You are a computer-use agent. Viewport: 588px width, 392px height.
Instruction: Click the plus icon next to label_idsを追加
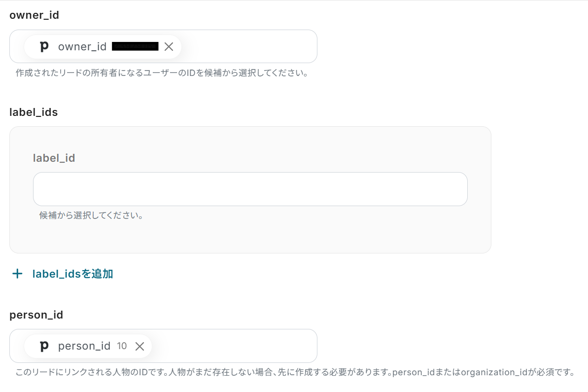point(18,274)
